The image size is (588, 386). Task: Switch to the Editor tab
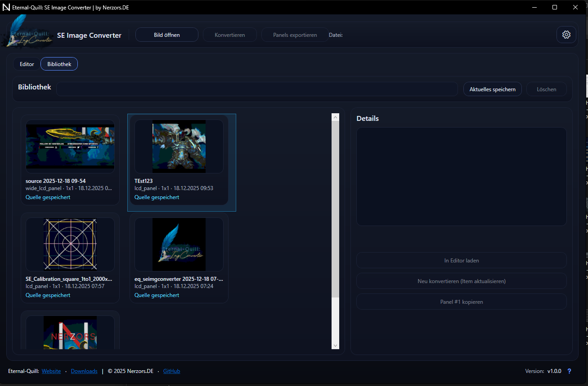[27, 64]
